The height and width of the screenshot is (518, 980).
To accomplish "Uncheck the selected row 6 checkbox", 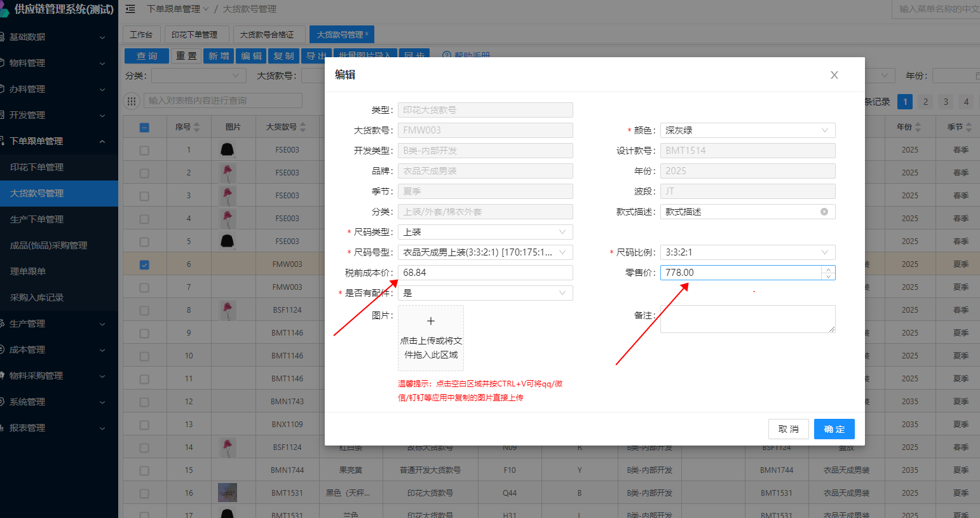I will (x=144, y=264).
